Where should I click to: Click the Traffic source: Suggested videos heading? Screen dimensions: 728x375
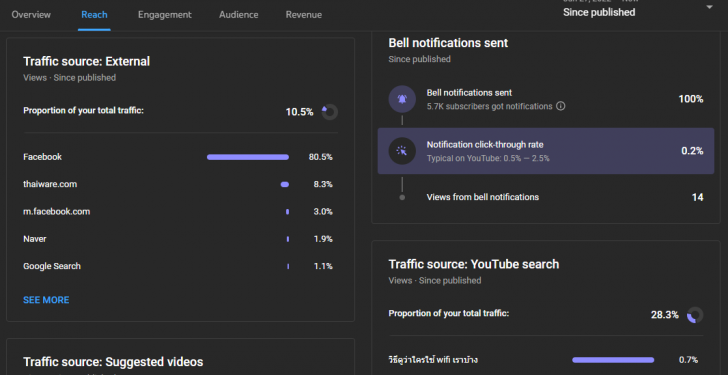click(113, 362)
